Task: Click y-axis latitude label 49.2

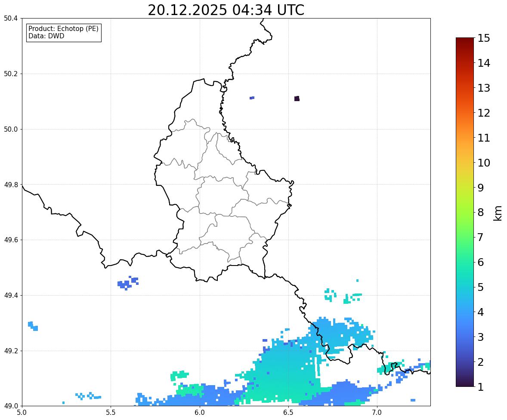Action: 11,351
